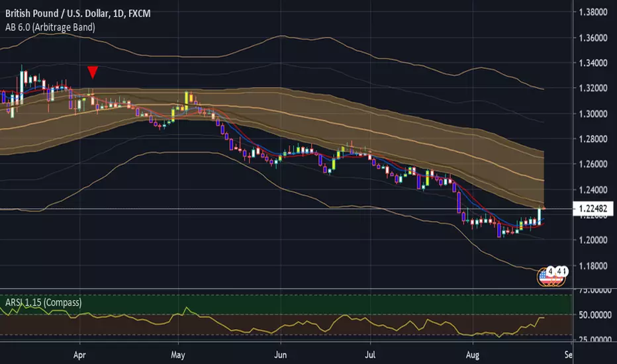Click the 1.24000 price axis label
This screenshot has width=617, height=364.
click(593, 190)
